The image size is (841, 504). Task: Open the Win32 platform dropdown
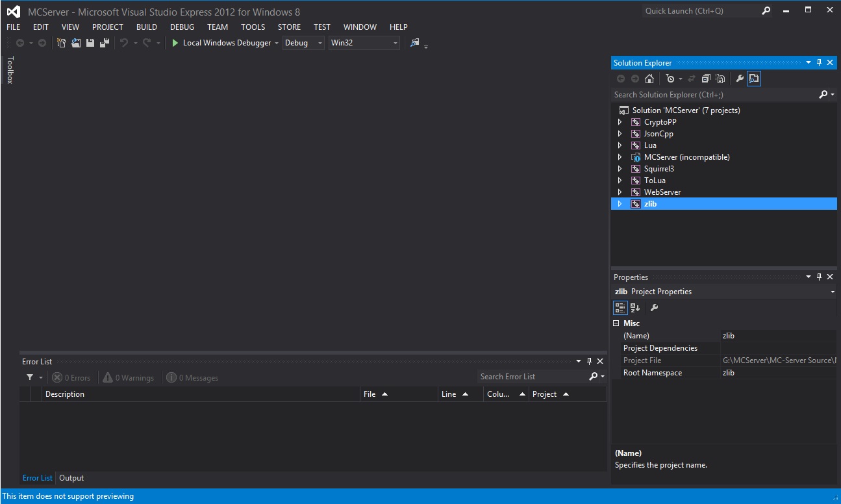(364, 43)
